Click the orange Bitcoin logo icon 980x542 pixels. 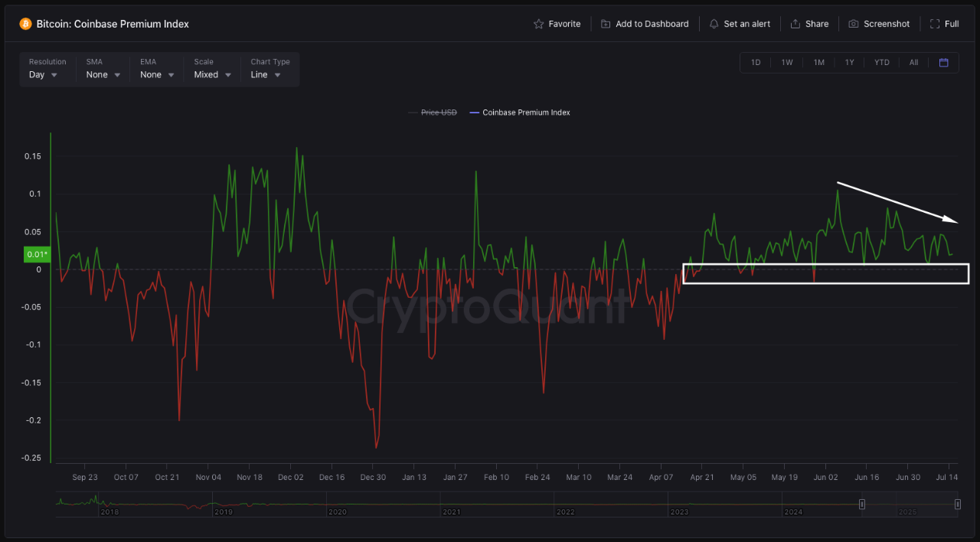point(25,24)
